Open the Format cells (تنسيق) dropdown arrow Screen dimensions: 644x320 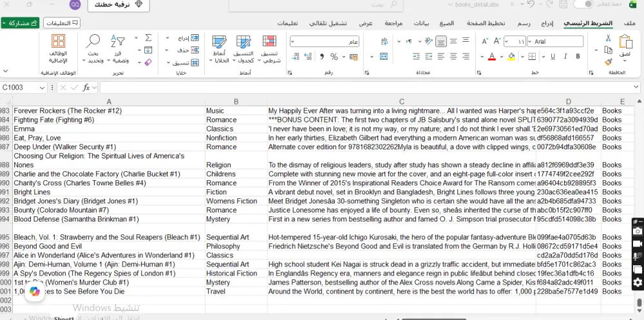point(168,63)
